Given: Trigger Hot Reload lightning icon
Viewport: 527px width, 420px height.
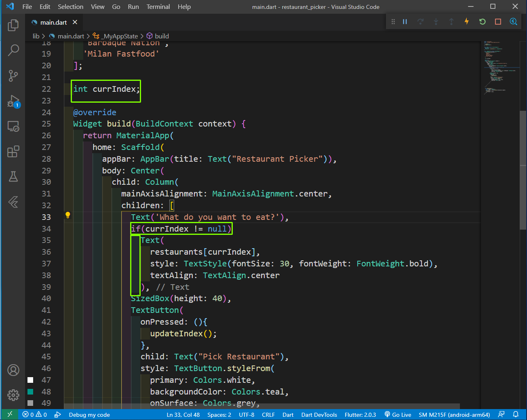Looking at the screenshot, I should (x=467, y=21).
